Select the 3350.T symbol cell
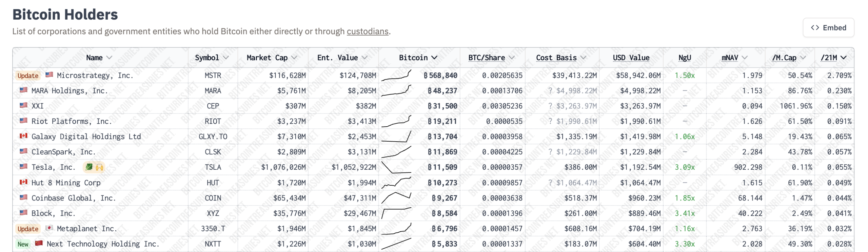868x252 pixels. tap(213, 229)
